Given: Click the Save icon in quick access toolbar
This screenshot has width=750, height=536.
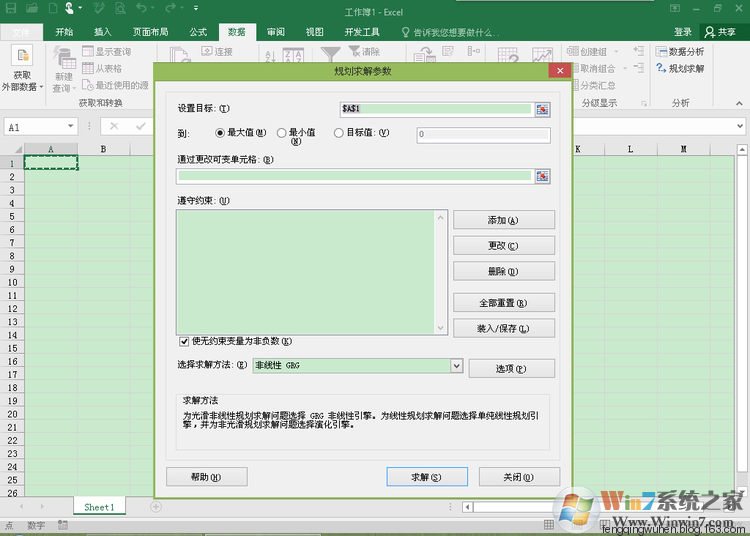Looking at the screenshot, I should pyautogui.click(x=11, y=8).
